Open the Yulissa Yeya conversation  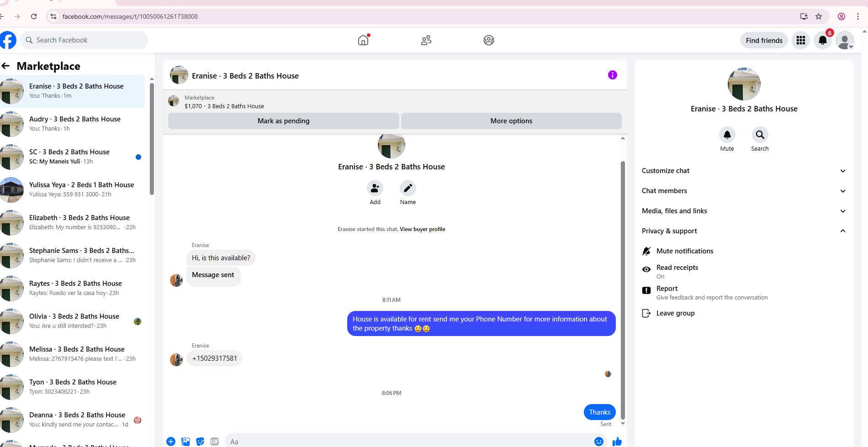pyautogui.click(x=72, y=190)
